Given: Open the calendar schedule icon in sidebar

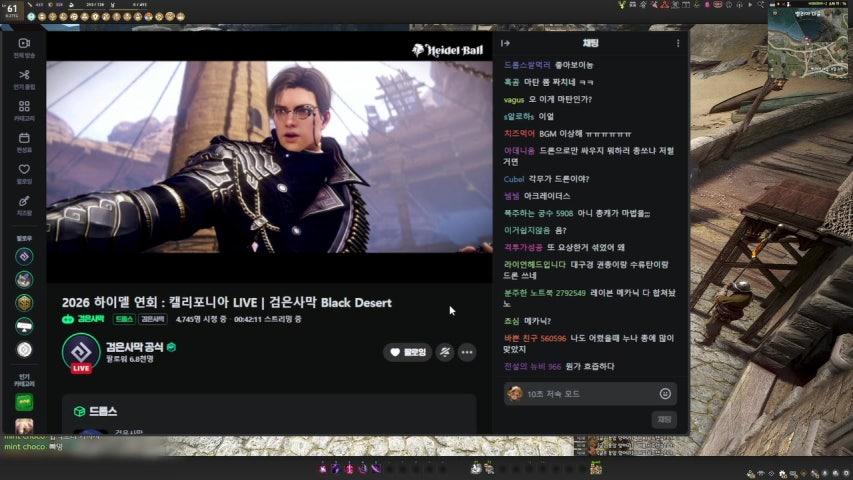Looking at the screenshot, I should coord(24,142).
